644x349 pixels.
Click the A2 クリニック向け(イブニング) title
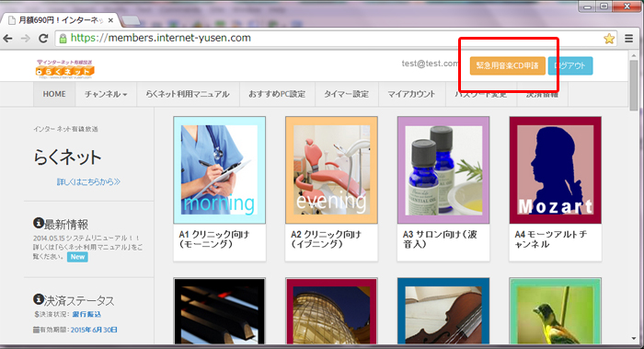[x=326, y=238]
